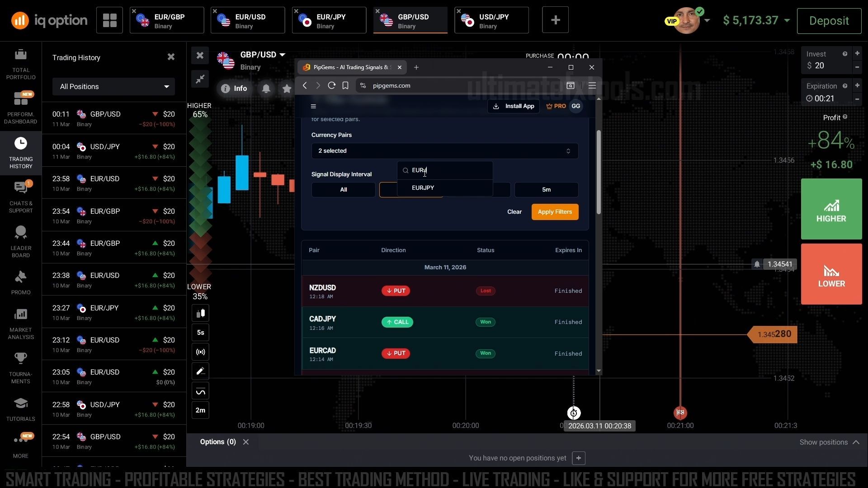Switch to the USD/JPY Binary tab

[492, 21]
